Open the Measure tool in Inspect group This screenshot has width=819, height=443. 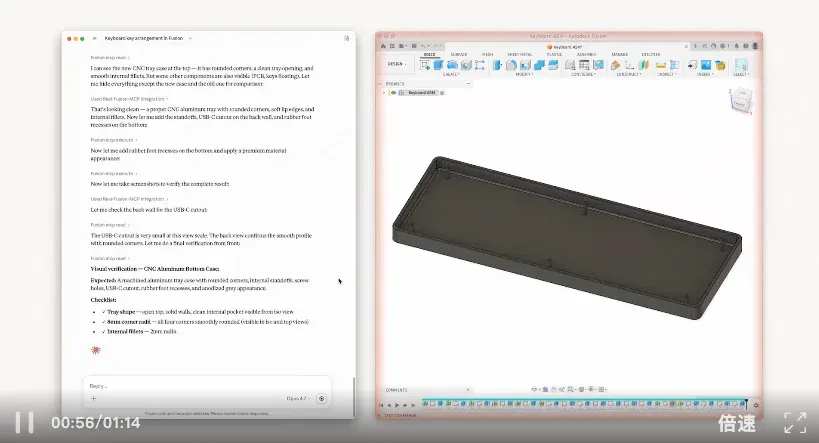coord(661,65)
